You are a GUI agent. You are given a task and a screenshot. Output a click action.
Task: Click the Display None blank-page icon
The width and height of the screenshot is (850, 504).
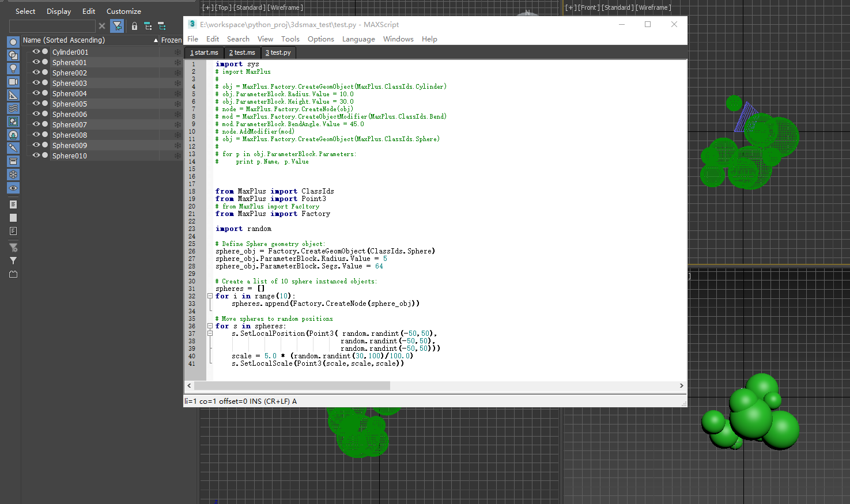coord(13,218)
